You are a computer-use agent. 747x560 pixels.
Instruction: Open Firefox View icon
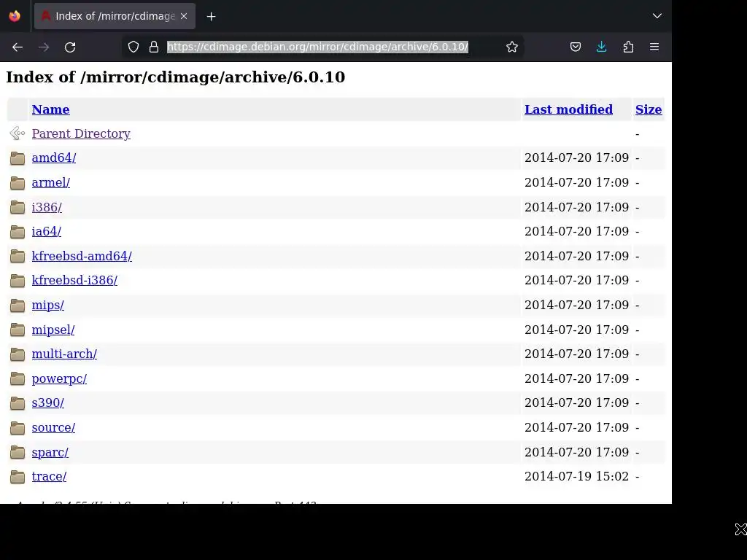15,16
